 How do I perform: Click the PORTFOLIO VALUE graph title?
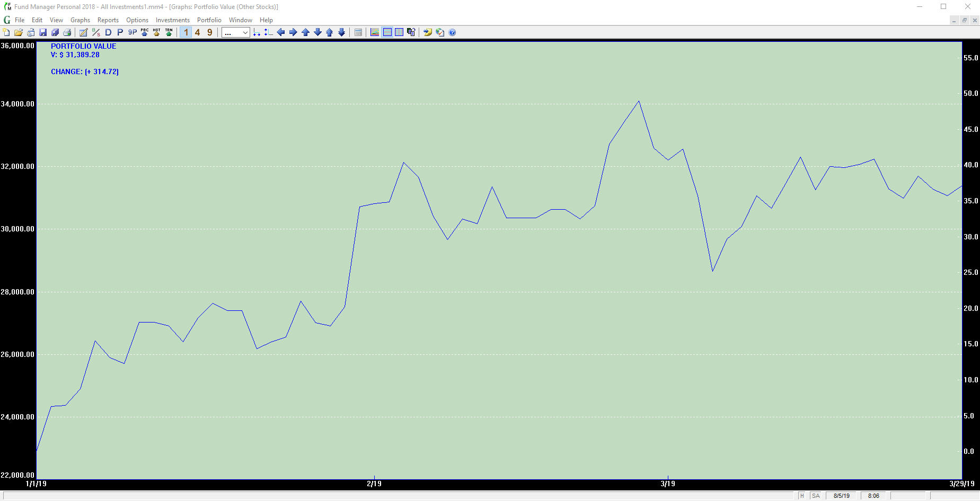[84, 46]
